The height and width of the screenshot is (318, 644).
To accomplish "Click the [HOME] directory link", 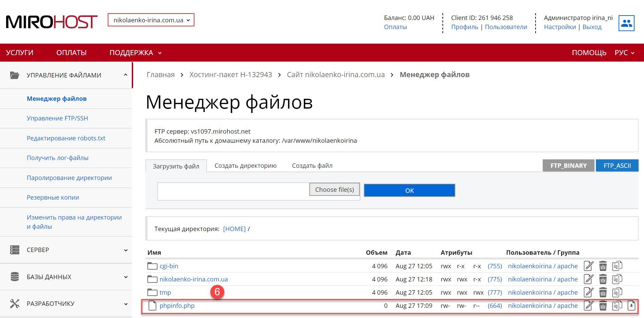I will [x=234, y=229].
